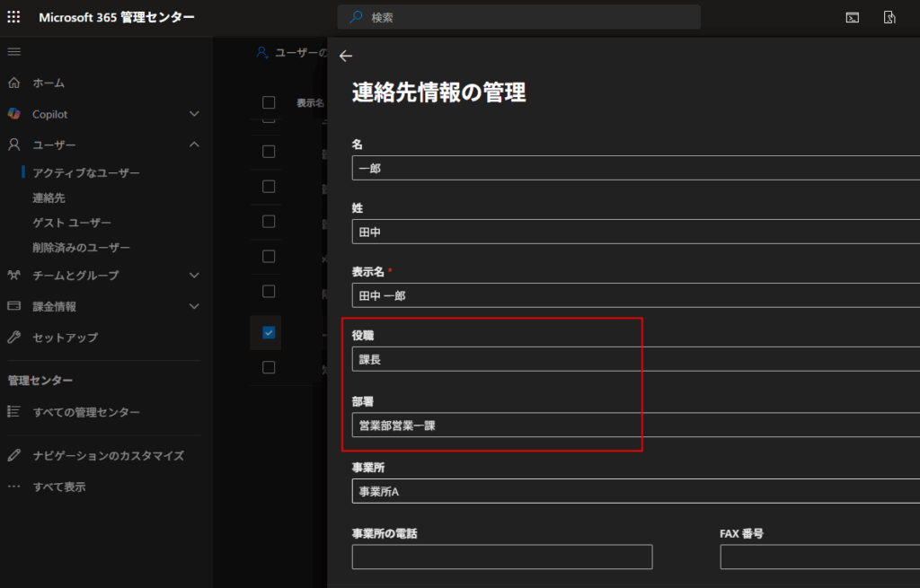Viewport: 920px width, 588px height.
Task: Click the Home house icon
Action: click(14, 83)
